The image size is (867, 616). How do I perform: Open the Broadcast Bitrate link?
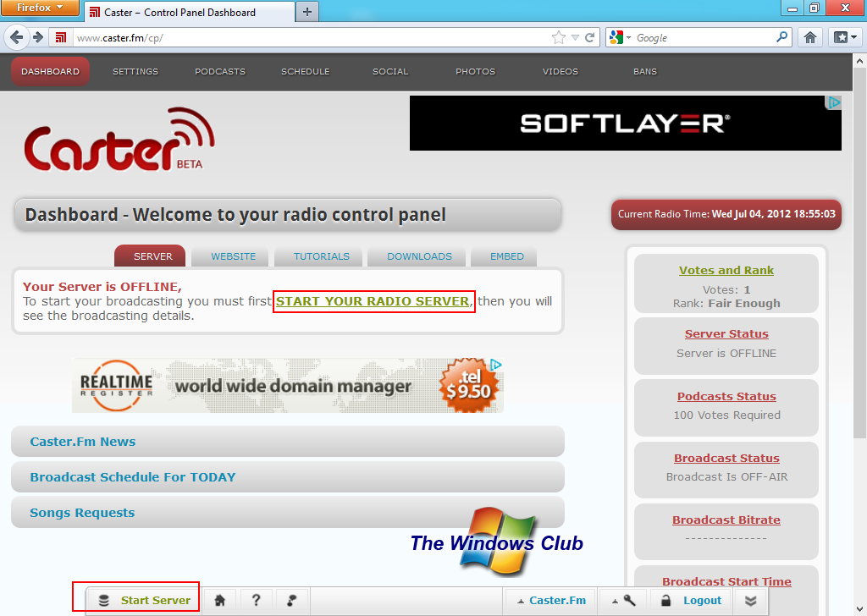point(726,520)
